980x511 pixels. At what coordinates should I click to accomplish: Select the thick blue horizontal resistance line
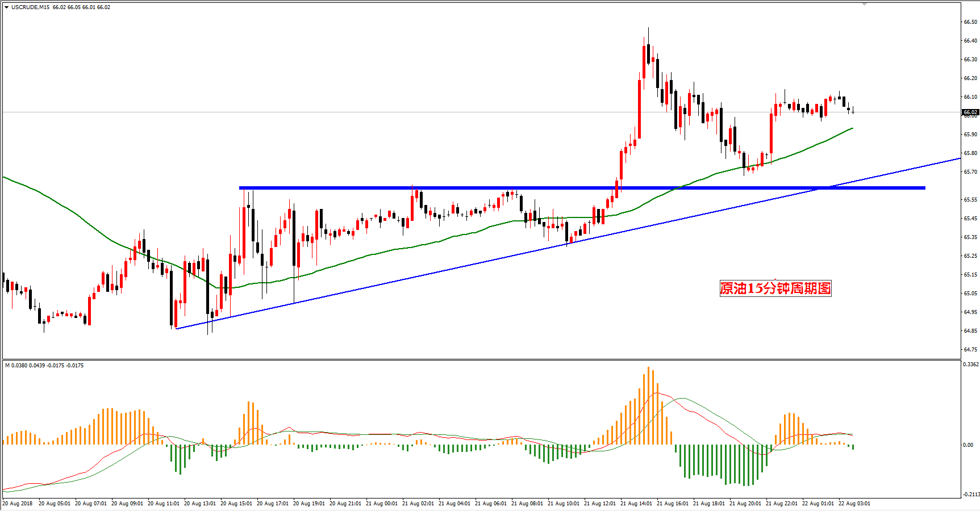tap(582, 188)
